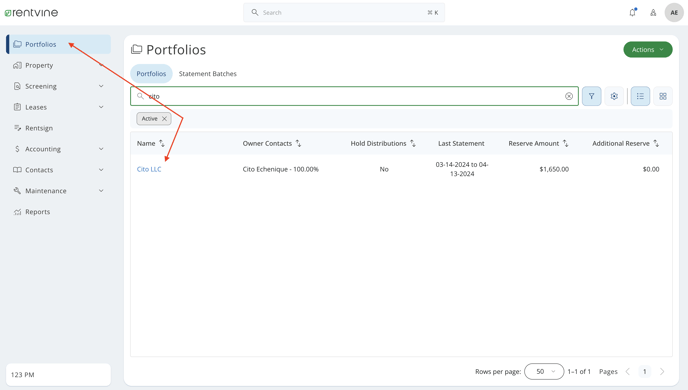Select the $1,650.00 reserve amount cell
688x390 pixels.
tap(554, 169)
